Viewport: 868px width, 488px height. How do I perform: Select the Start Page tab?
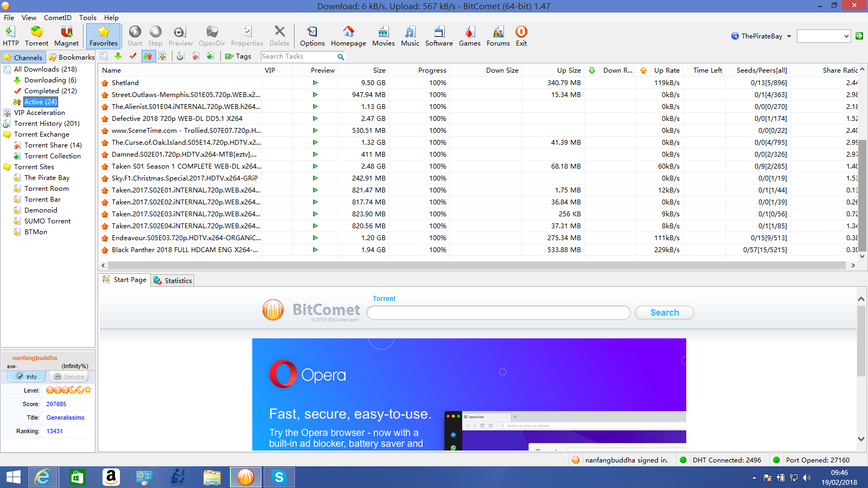(125, 280)
